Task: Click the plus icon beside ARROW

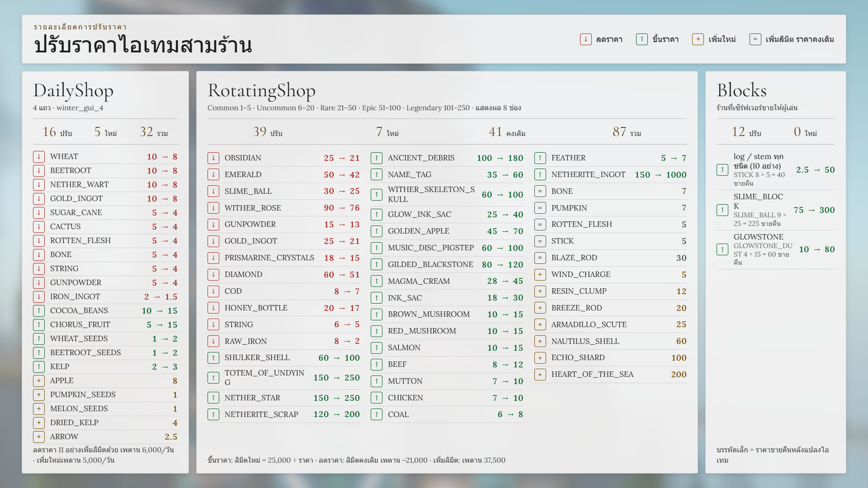Action: coord(39,437)
